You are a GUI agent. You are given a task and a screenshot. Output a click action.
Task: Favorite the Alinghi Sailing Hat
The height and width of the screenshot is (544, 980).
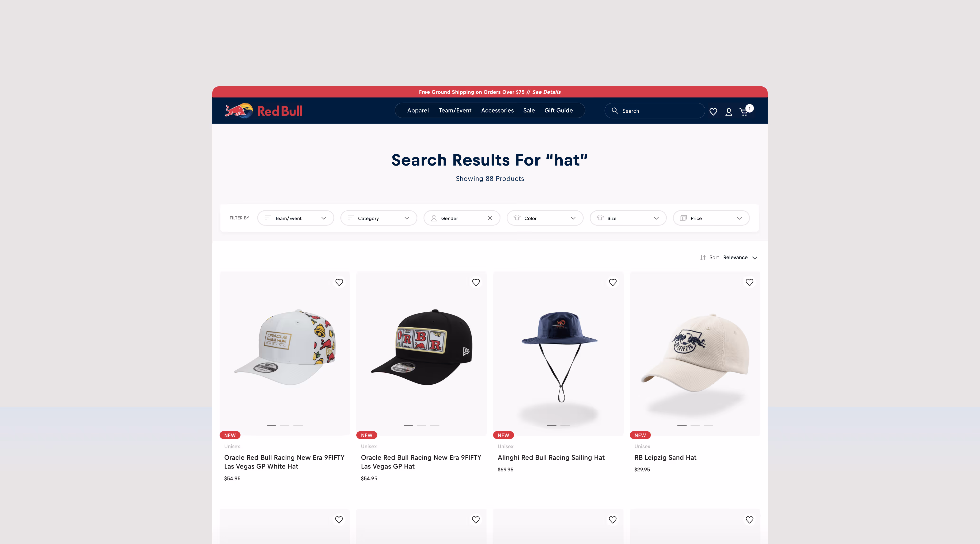click(612, 282)
